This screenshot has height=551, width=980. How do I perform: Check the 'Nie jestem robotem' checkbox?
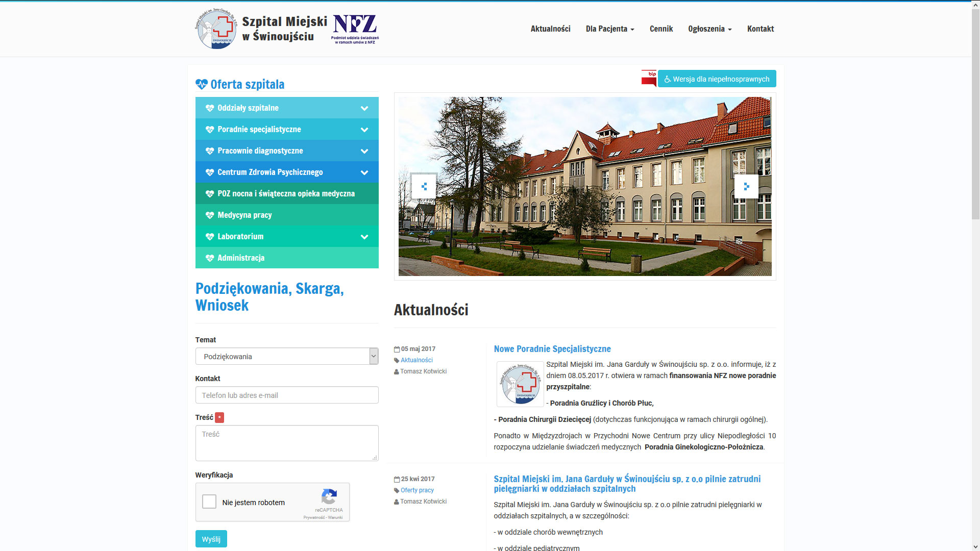[x=209, y=502]
